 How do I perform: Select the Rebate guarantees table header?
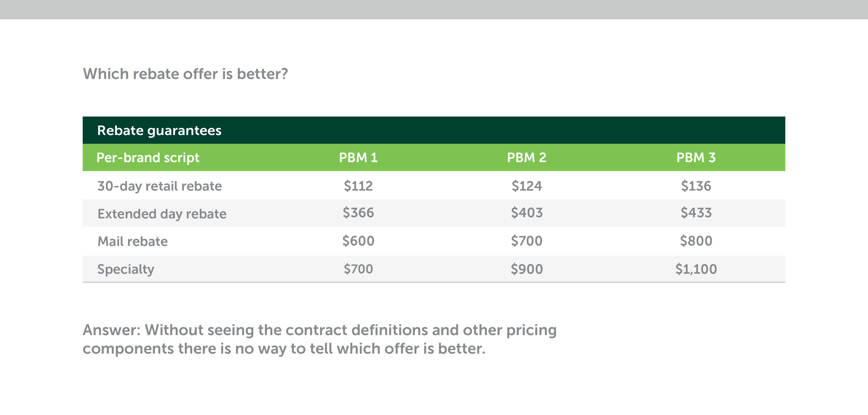pos(159,130)
